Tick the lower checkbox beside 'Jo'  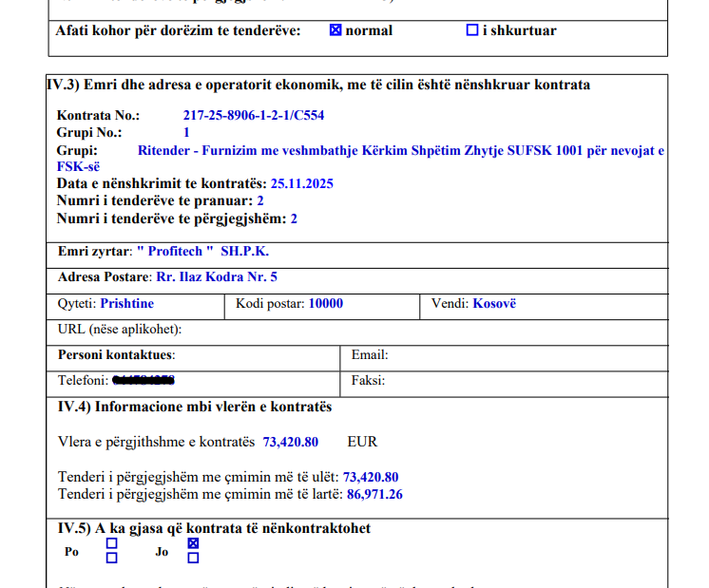click(194, 559)
